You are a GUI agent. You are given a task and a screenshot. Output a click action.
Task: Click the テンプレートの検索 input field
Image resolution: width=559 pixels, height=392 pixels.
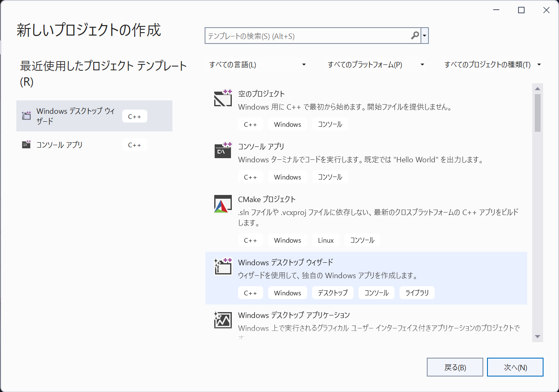308,36
